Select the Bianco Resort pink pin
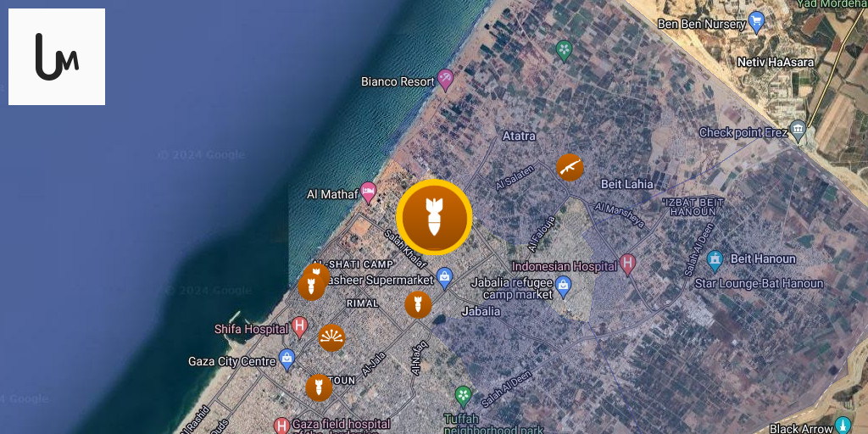 [445, 81]
